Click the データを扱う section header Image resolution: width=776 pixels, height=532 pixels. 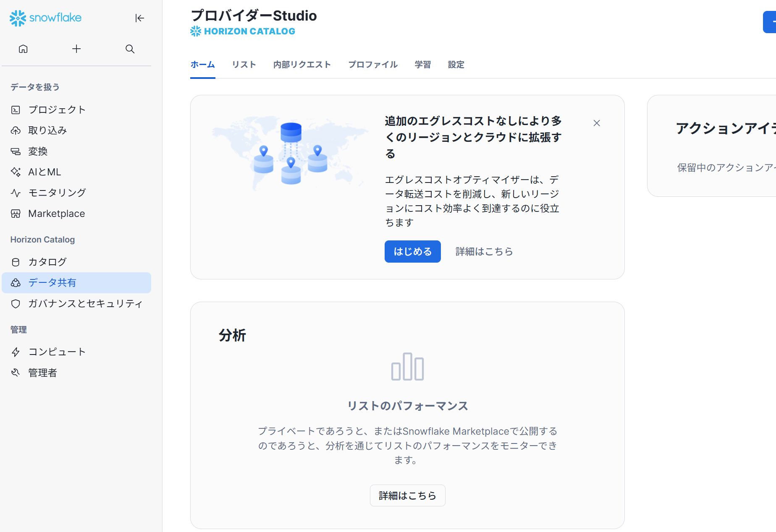[x=35, y=87]
